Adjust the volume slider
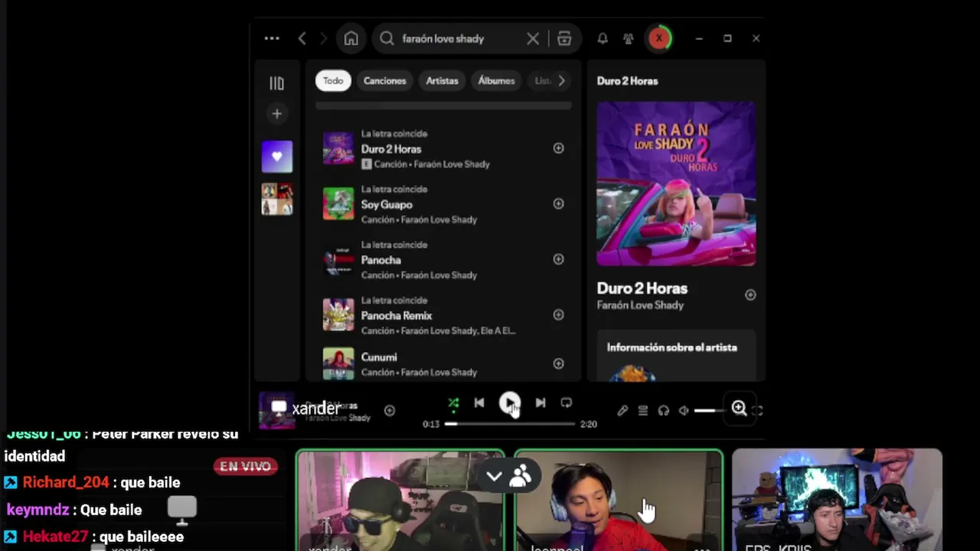980x551 pixels. (x=710, y=411)
